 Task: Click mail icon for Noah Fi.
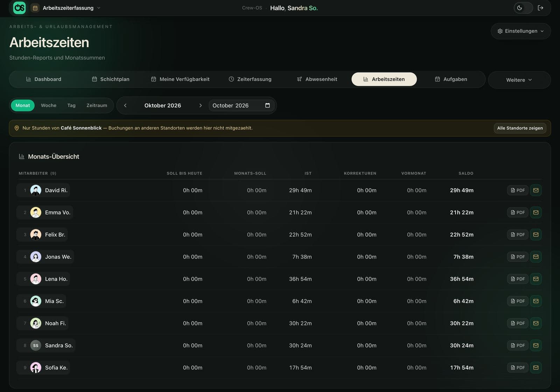point(536,323)
